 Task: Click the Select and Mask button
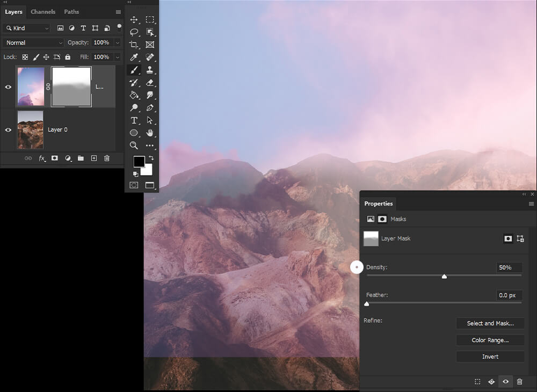[490, 323]
